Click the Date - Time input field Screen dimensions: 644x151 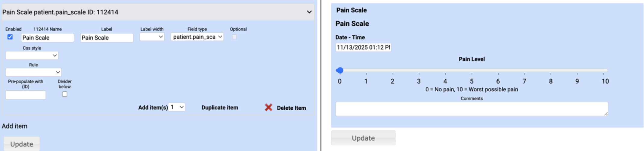(363, 47)
